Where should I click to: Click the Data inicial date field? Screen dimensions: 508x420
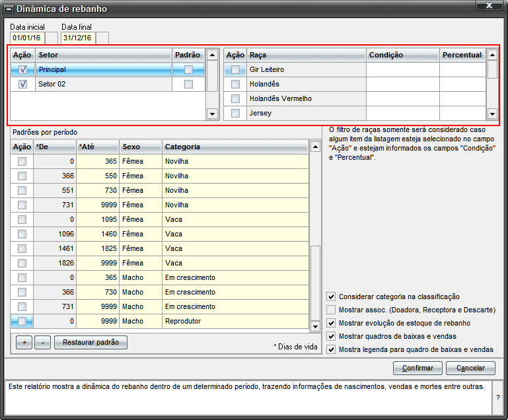point(27,38)
